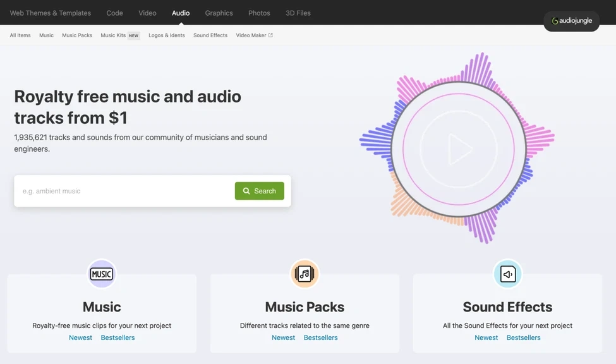Screen dimensions: 616x364
Task: Select Music in the sub-navigation bar
Action: point(46,35)
